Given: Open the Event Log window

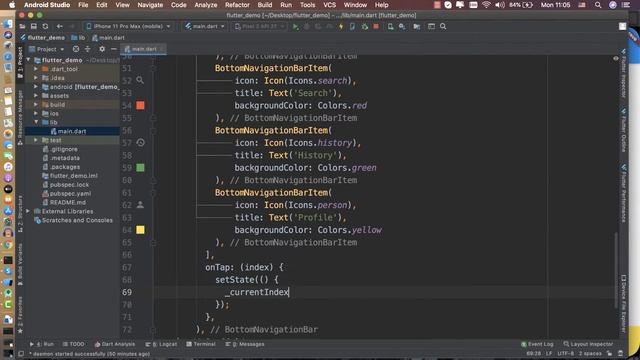Looking at the screenshot, I should (537, 344).
